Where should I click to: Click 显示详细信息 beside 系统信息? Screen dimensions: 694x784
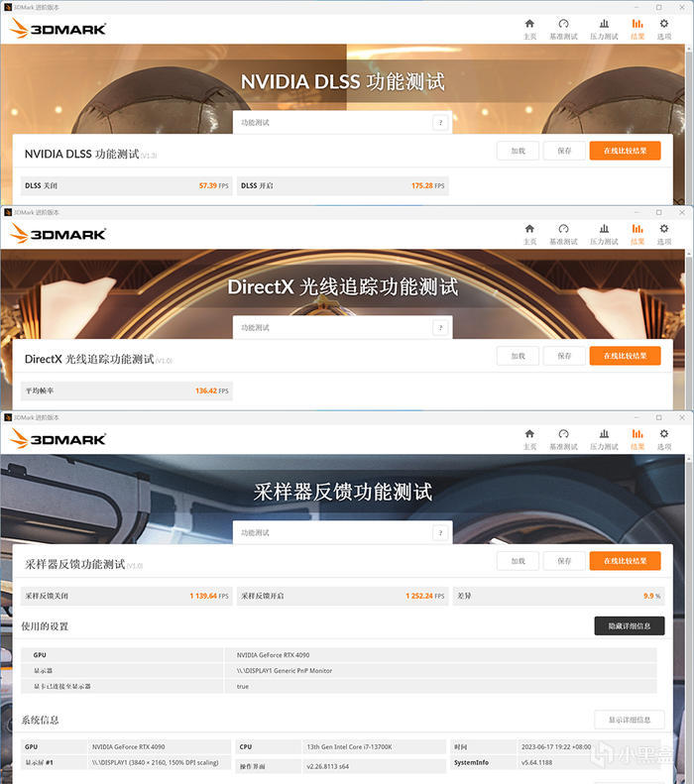click(x=629, y=720)
